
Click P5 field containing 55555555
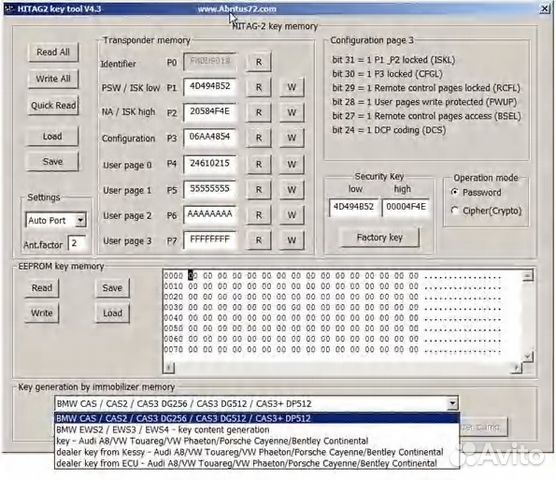(210, 189)
